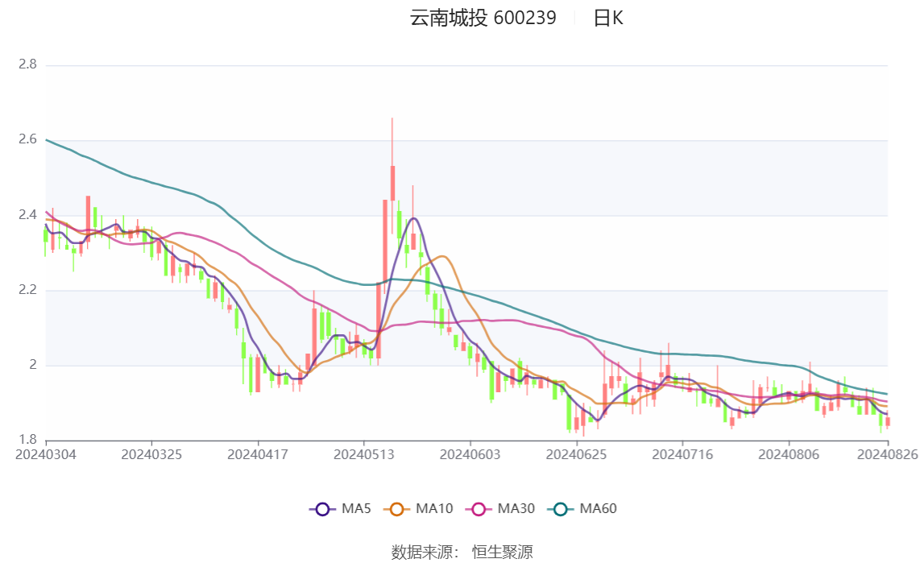Click the 20240417 date label

coord(258,454)
